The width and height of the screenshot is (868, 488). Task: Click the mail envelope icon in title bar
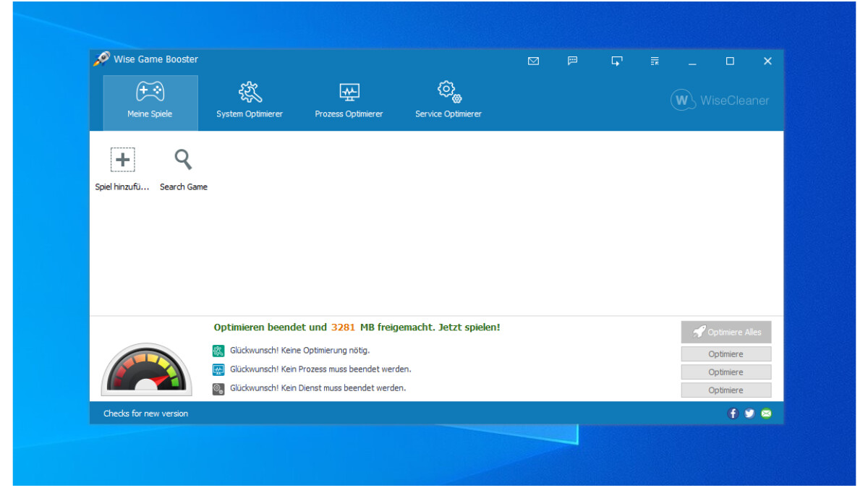(x=533, y=61)
